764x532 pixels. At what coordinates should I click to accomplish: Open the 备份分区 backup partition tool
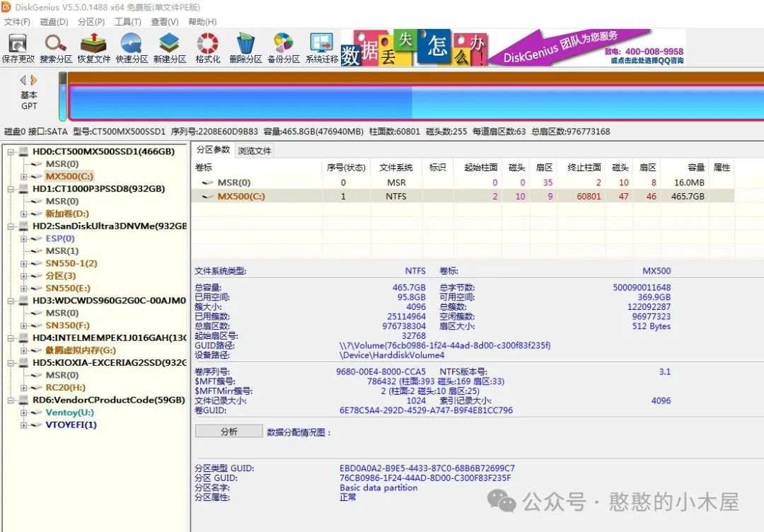click(x=283, y=47)
